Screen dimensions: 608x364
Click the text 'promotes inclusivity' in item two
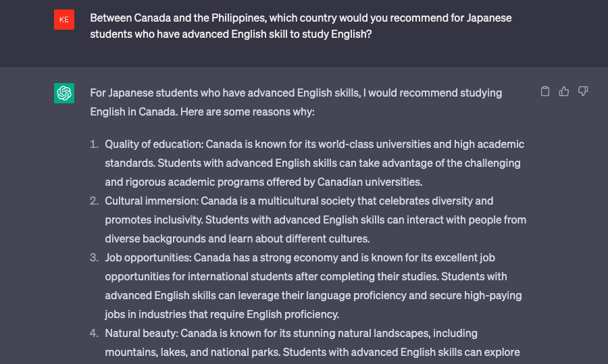point(153,219)
